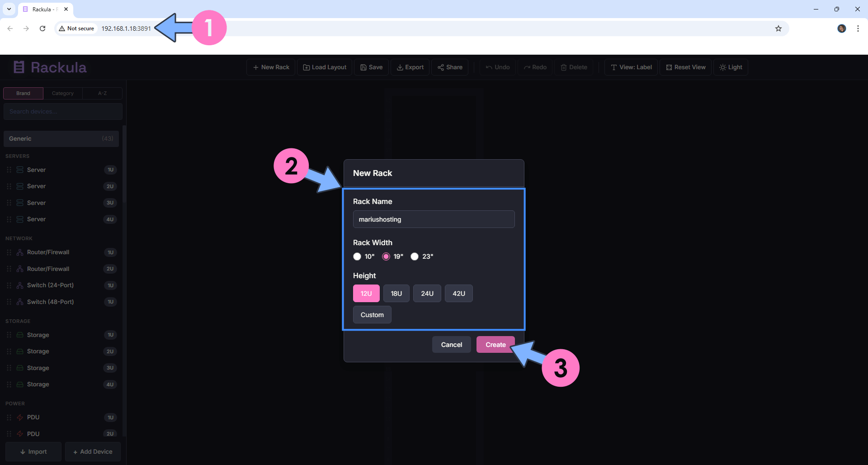Choose the 23" rack width

pos(415,256)
